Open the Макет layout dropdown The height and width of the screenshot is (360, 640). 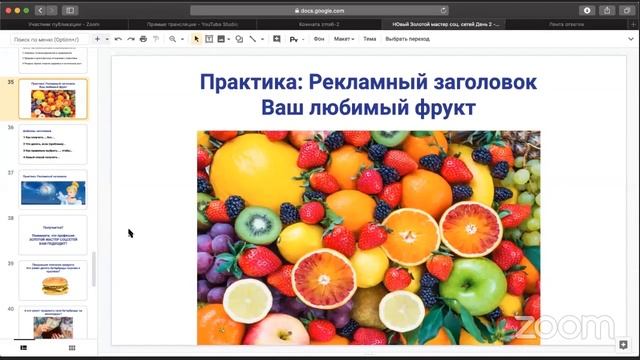click(344, 39)
